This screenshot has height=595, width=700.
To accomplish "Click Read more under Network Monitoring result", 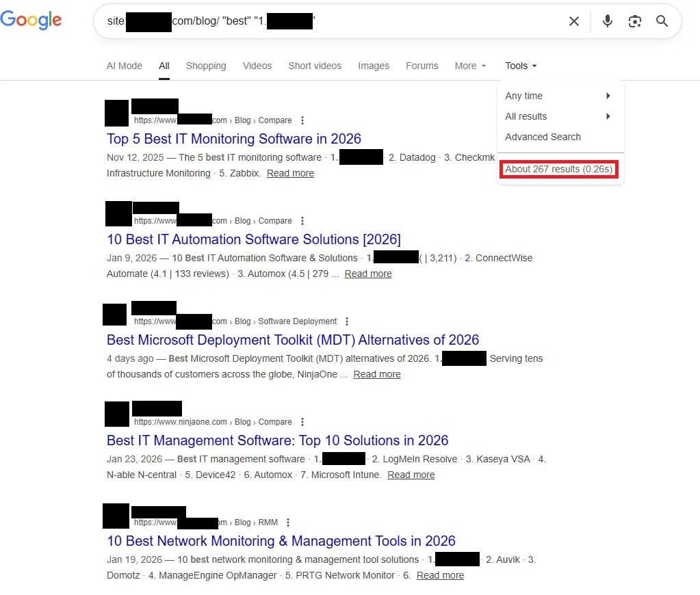I will point(440,575).
